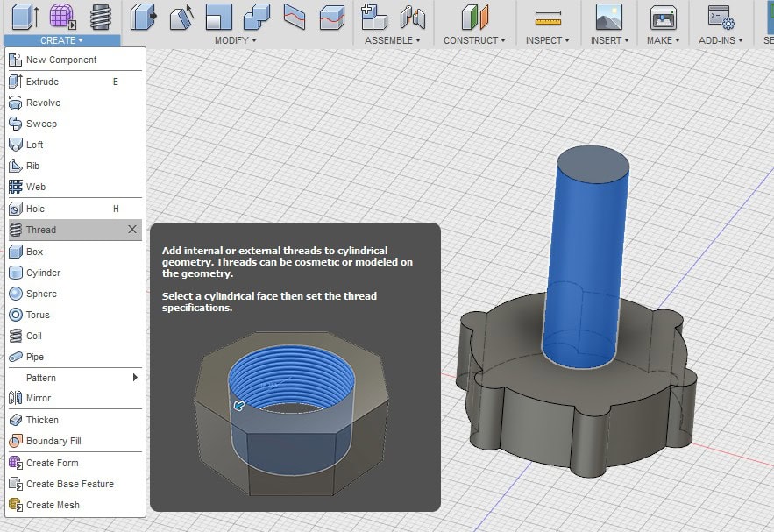Click the Offset Plane construct icon

click(x=474, y=17)
